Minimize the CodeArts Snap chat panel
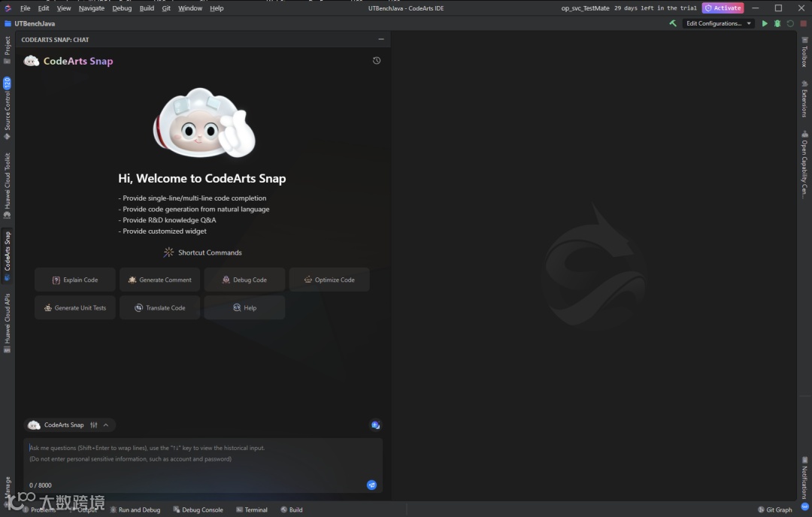812x517 pixels. (x=381, y=39)
